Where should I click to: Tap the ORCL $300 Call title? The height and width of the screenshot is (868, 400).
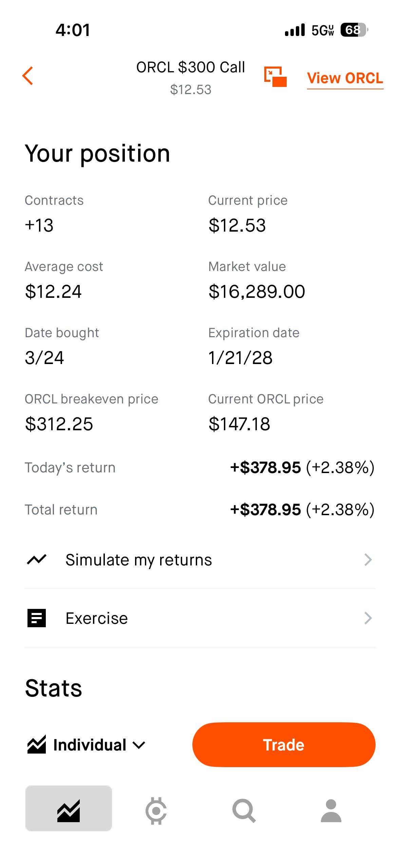(190, 67)
